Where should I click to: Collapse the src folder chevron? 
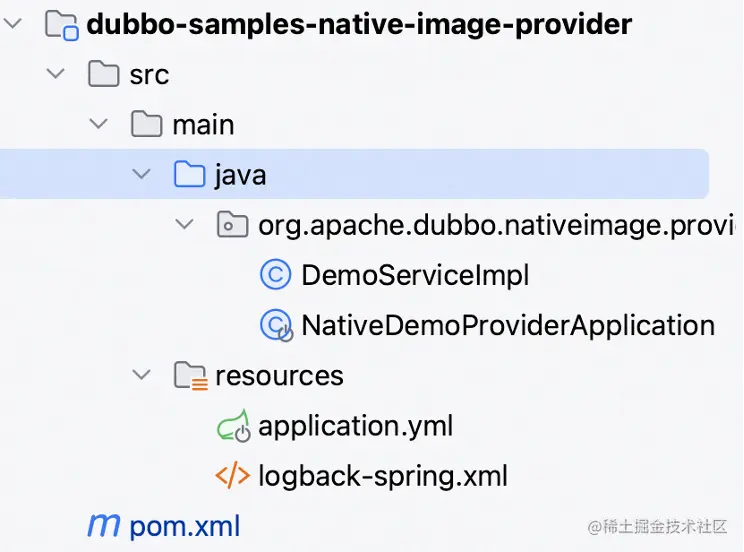56,74
